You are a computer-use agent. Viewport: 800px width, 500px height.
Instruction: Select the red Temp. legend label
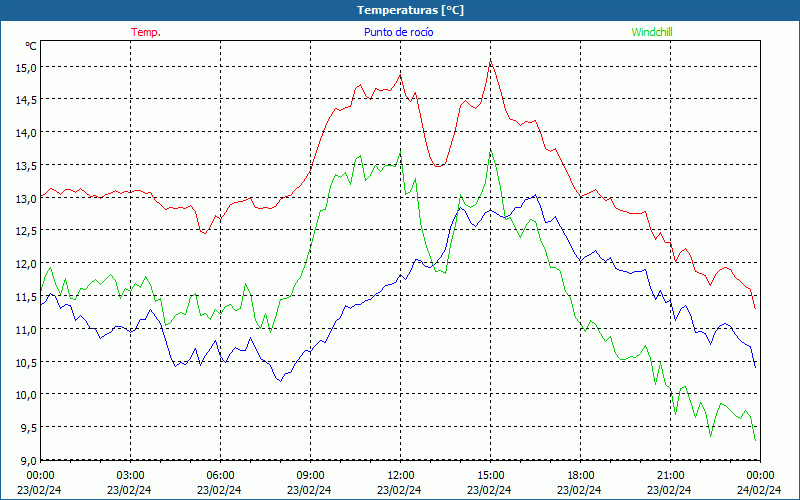(146, 32)
